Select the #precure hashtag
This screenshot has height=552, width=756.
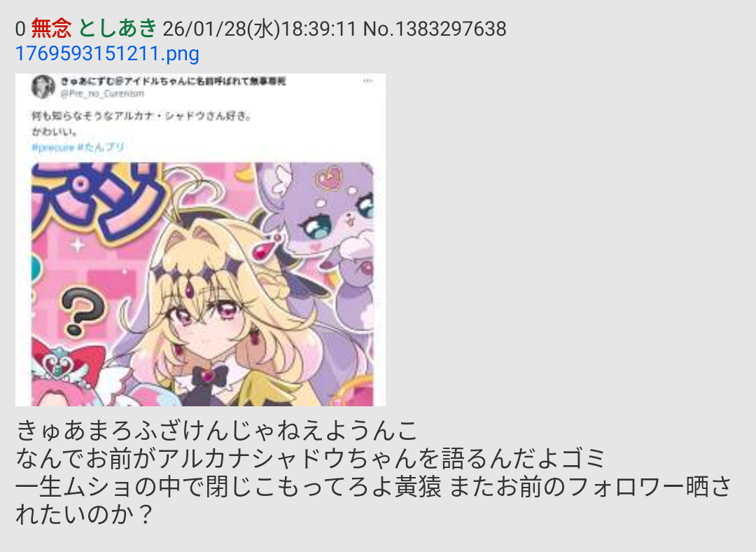point(53,148)
